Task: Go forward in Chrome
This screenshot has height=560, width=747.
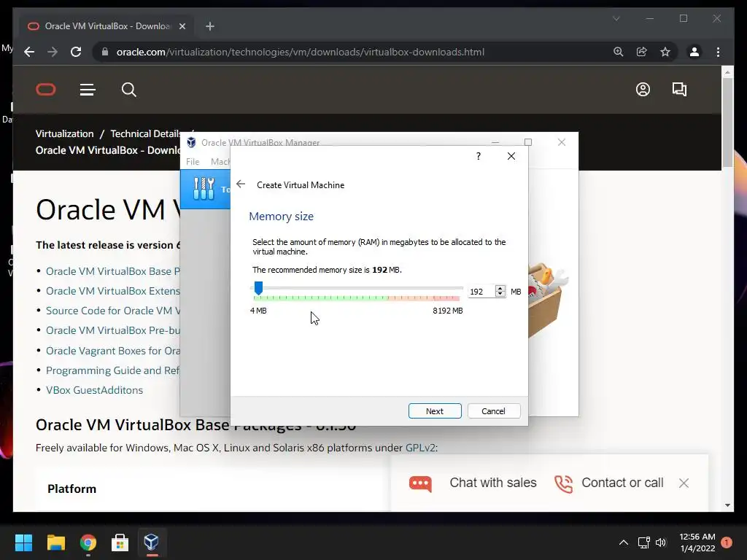Action: tap(53, 52)
